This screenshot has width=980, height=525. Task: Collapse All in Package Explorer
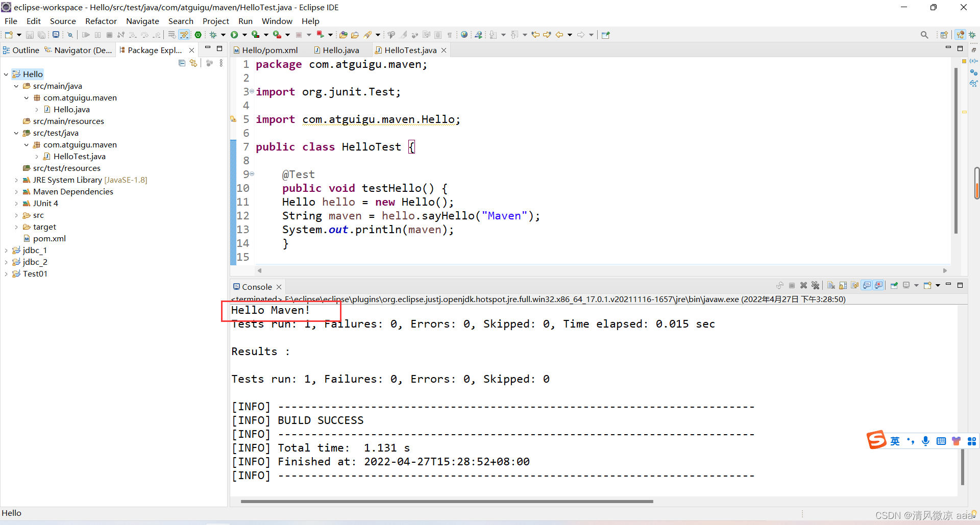(182, 63)
